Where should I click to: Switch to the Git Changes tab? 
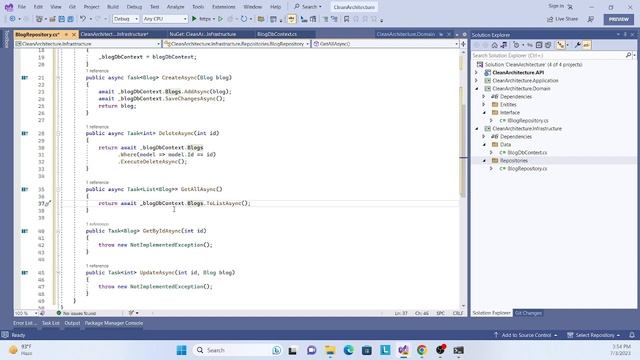tap(528, 313)
